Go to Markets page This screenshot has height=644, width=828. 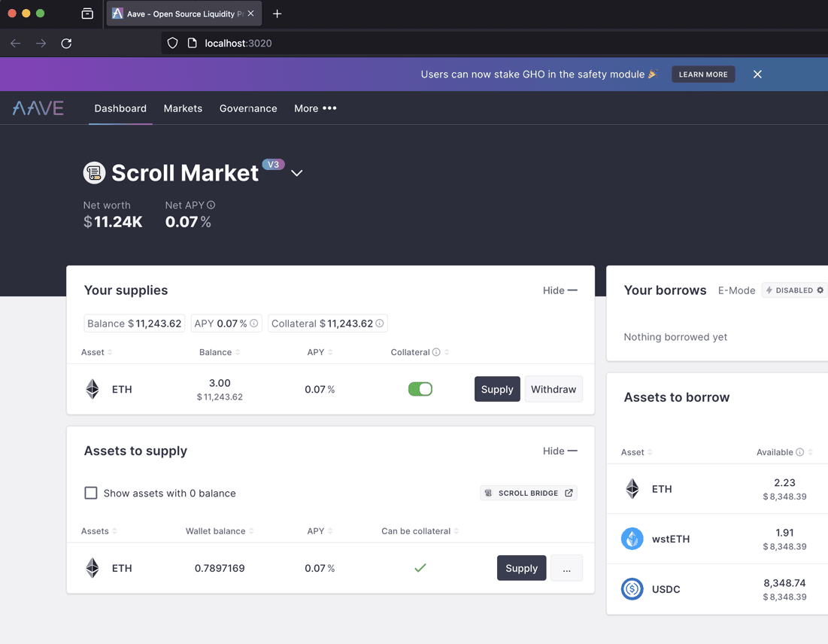tap(183, 108)
